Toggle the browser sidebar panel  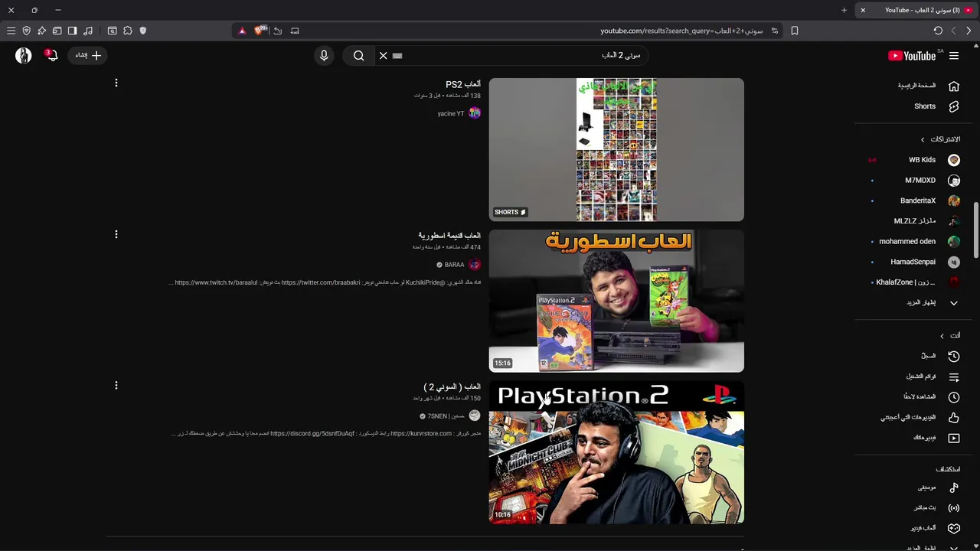click(x=72, y=31)
